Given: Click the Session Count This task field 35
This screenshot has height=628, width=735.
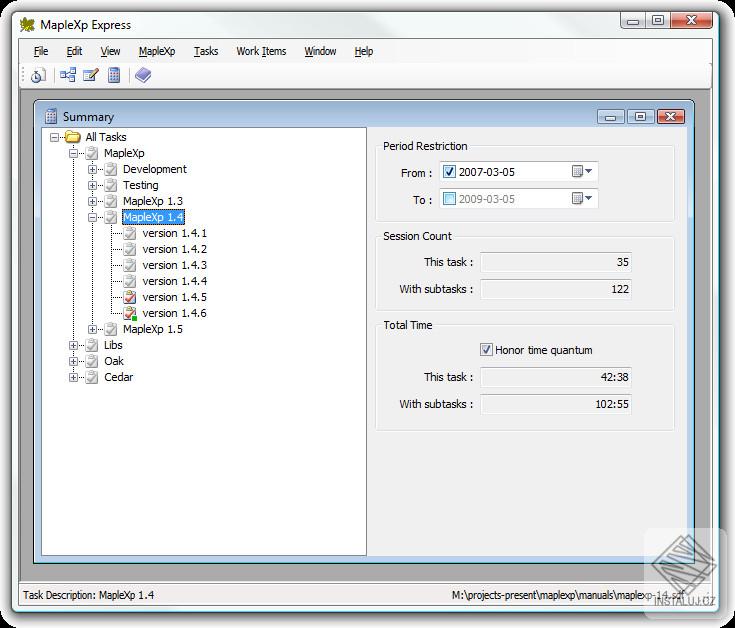Looking at the screenshot, I should pyautogui.click(x=556, y=262).
